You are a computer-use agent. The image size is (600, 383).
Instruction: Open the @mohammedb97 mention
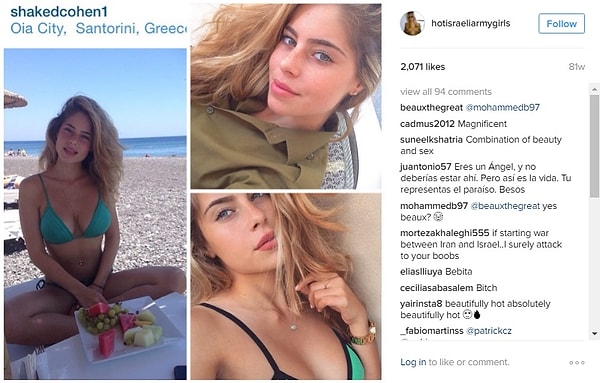pos(502,108)
